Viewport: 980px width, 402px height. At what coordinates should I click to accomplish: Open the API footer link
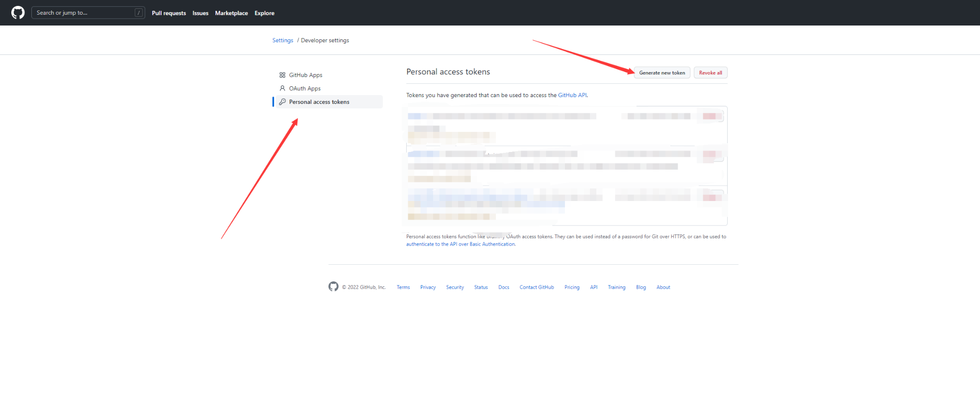pos(594,287)
